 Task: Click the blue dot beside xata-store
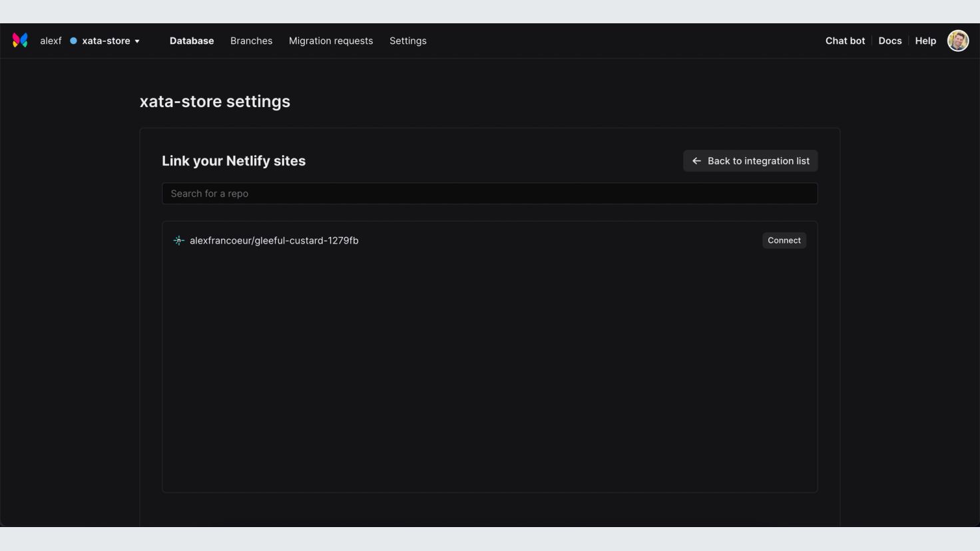pos(73,41)
